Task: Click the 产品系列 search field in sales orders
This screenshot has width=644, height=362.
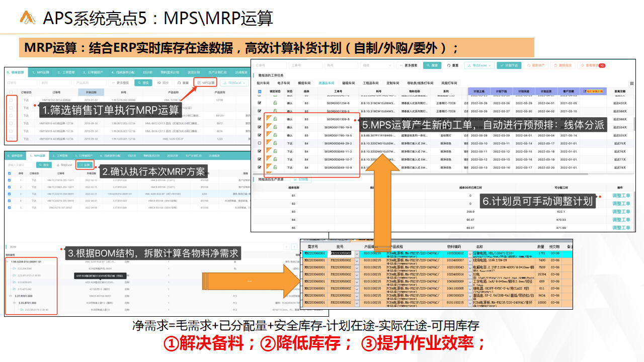Action: coord(90,82)
